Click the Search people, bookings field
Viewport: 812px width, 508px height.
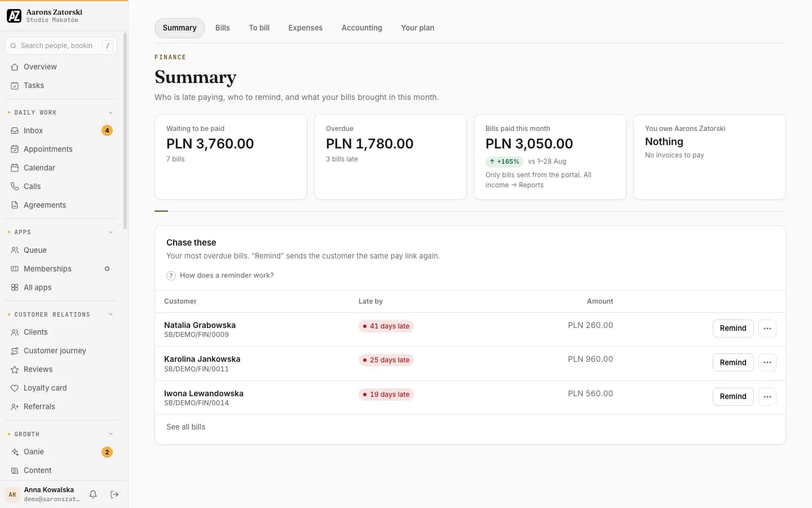[61, 46]
